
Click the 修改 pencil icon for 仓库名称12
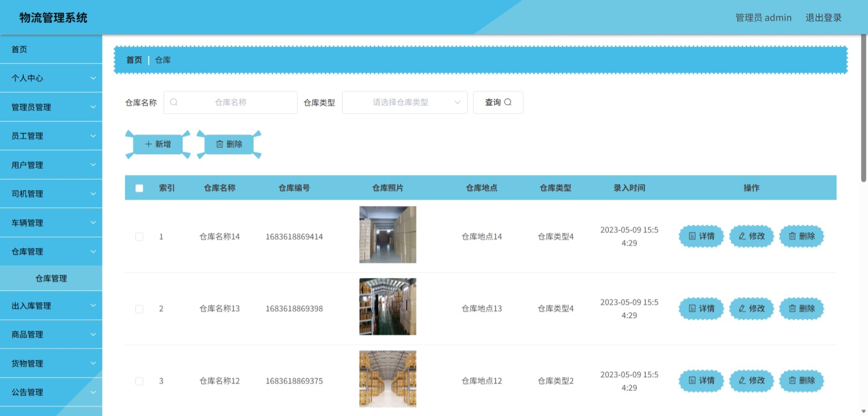click(x=742, y=381)
